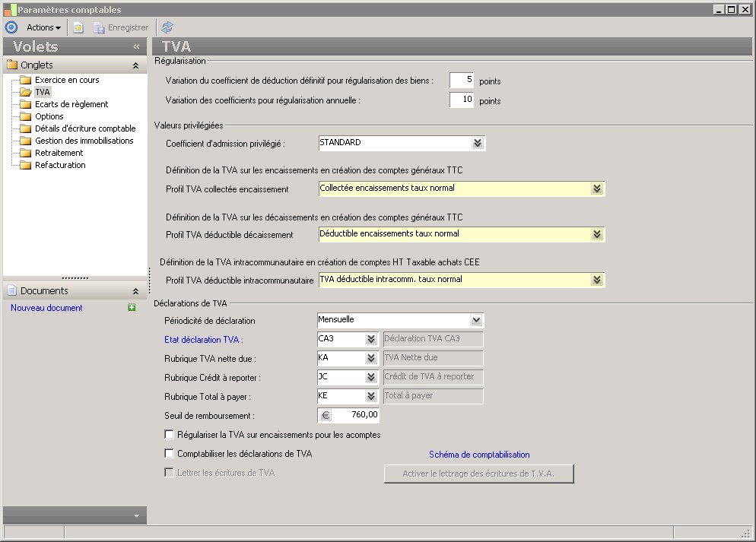
Task: Enable Comptabiliser les déclarations de TVA
Action: coord(170,453)
